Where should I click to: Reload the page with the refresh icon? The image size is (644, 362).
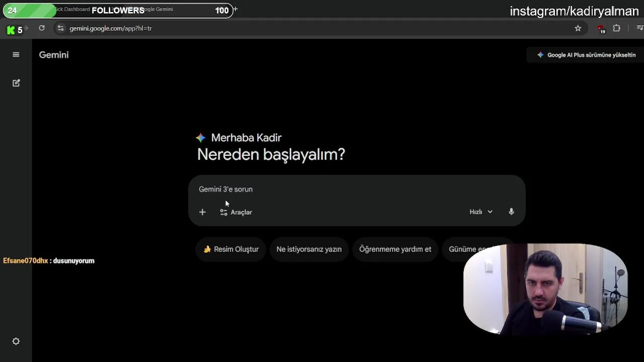(42, 28)
